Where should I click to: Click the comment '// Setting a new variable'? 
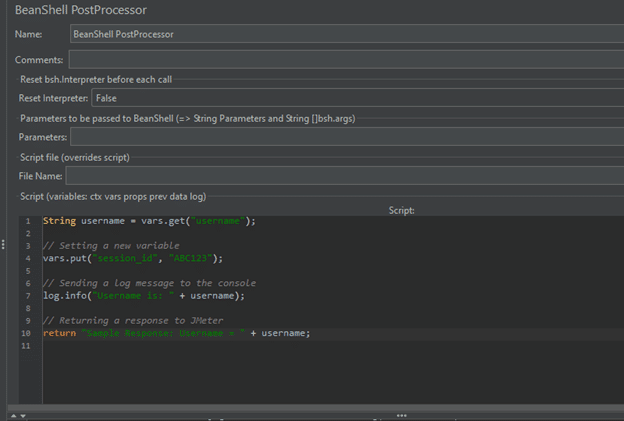[111, 246]
